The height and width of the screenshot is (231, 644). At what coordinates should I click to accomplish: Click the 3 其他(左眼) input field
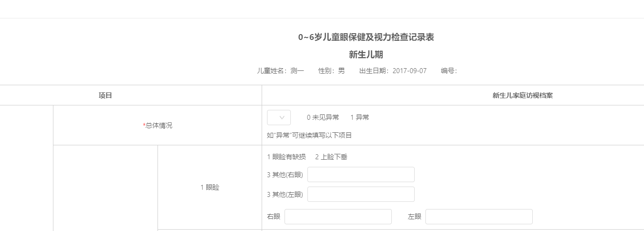361,194
